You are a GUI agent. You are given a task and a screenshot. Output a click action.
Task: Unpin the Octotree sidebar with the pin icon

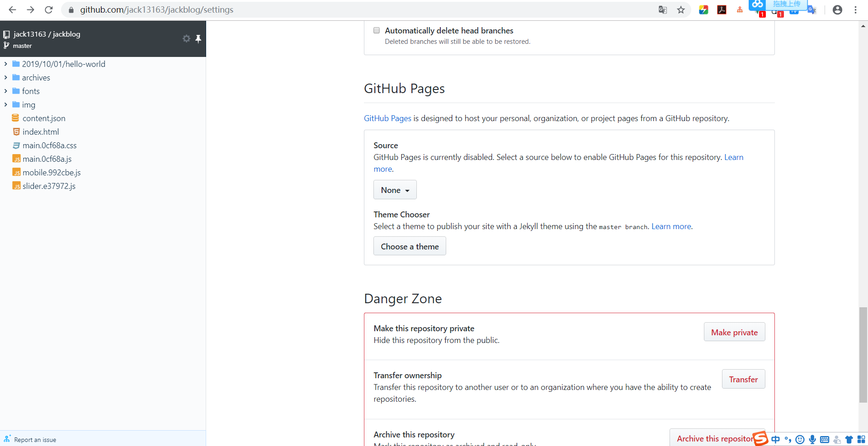click(x=198, y=38)
